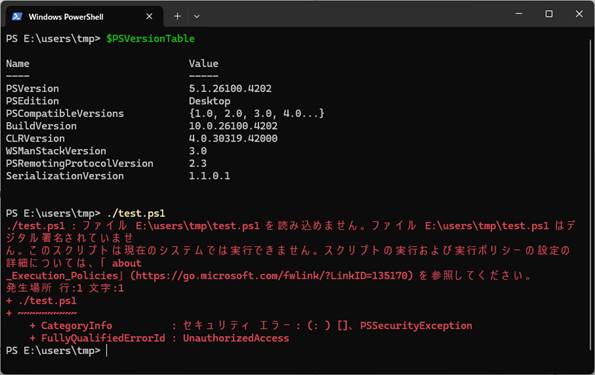
Task: Click the vertical scrollbar on right edge
Action: point(591,195)
